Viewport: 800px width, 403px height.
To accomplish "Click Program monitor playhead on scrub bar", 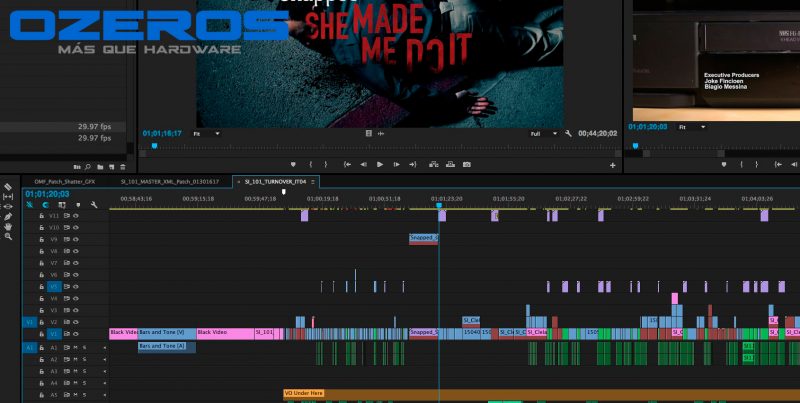I will (155, 146).
